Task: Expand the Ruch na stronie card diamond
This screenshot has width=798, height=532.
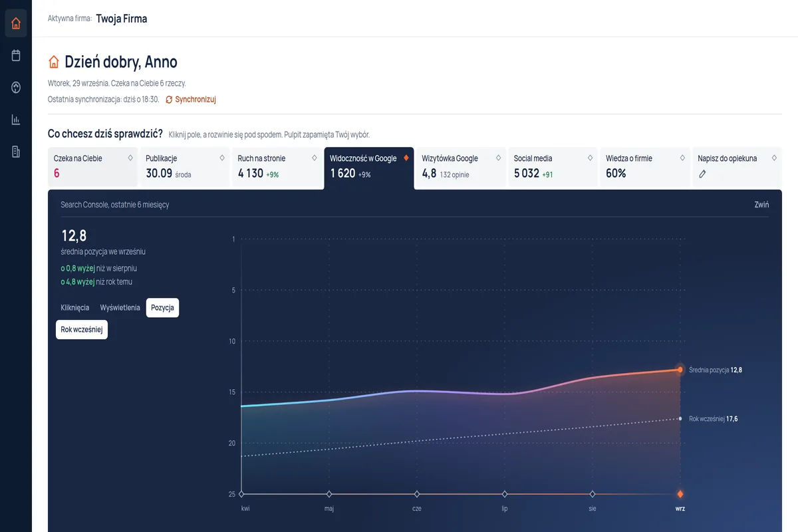Action: click(315, 158)
